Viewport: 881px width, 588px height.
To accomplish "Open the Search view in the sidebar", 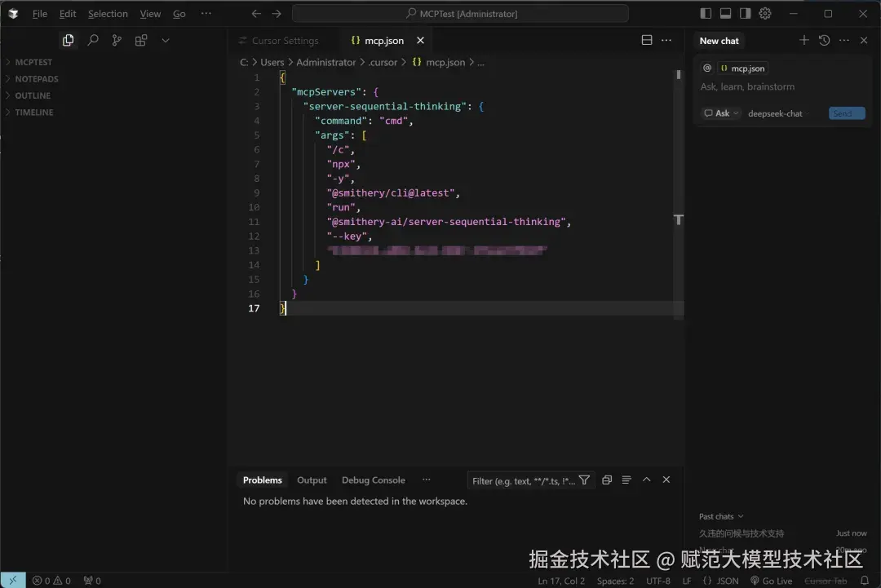I will point(91,39).
